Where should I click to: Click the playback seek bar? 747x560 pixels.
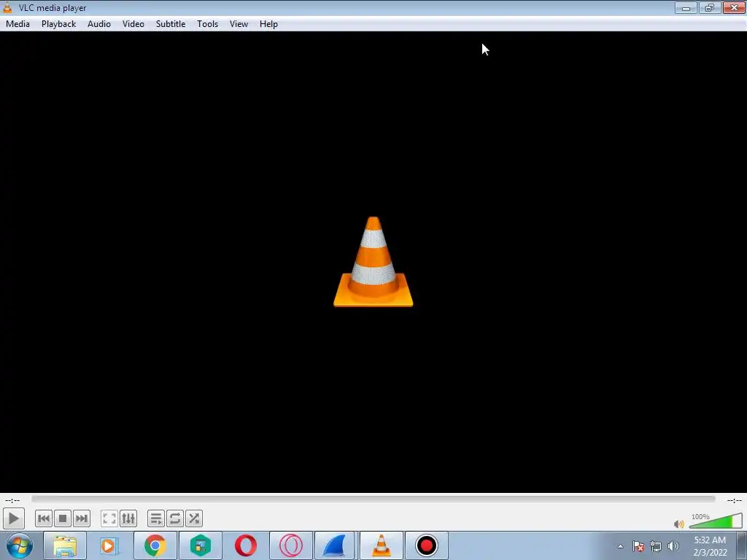pyautogui.click(x=373, y=499)
